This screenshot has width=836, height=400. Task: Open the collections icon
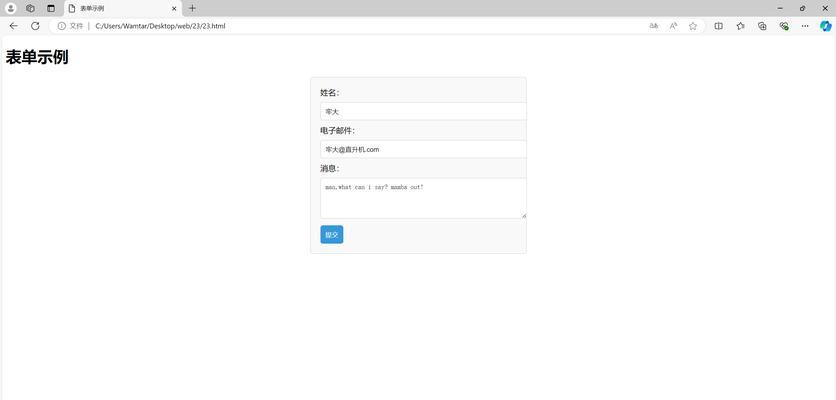[762, 26]
